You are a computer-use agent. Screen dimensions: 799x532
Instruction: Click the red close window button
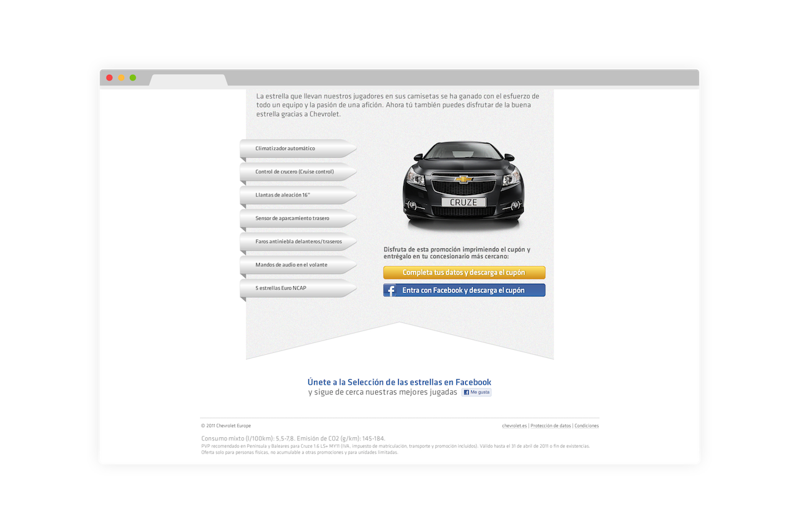(109, 78)
